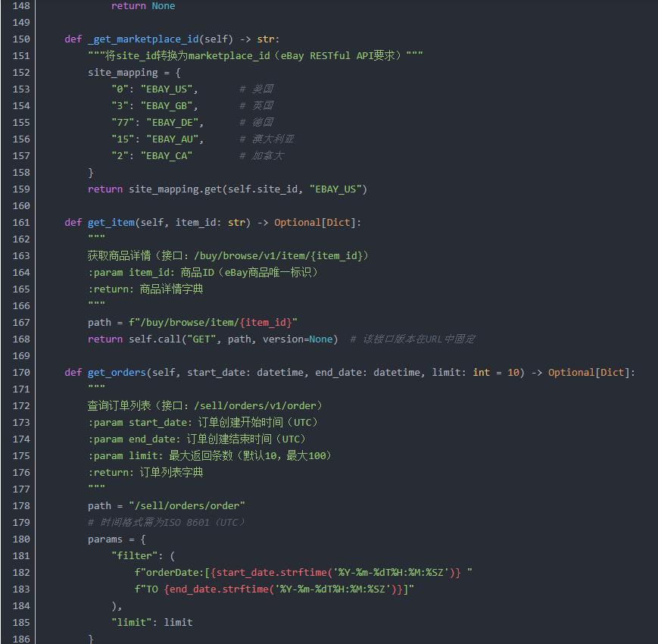
Task: Click the "filter" key in params
Action: pyautogui.click(x=134, y=555)
